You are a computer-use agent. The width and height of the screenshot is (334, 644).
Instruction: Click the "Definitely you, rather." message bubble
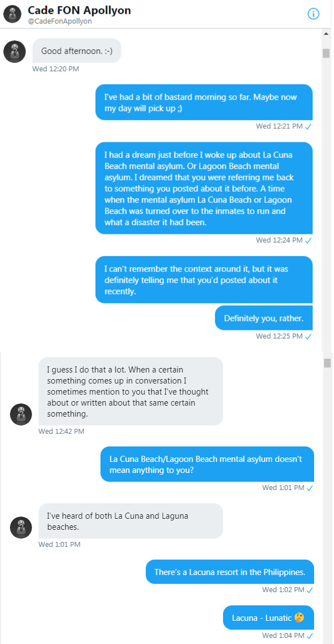coord(263,318)
